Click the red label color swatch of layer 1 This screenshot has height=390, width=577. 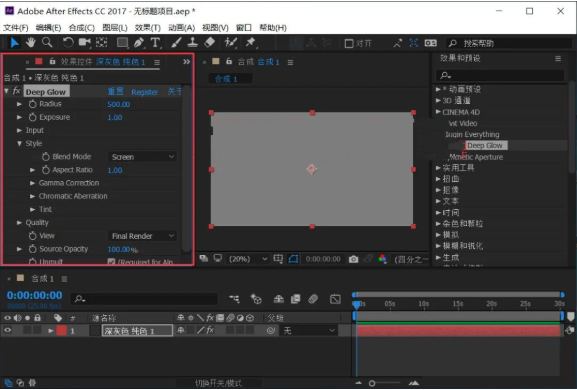[61, 330]
